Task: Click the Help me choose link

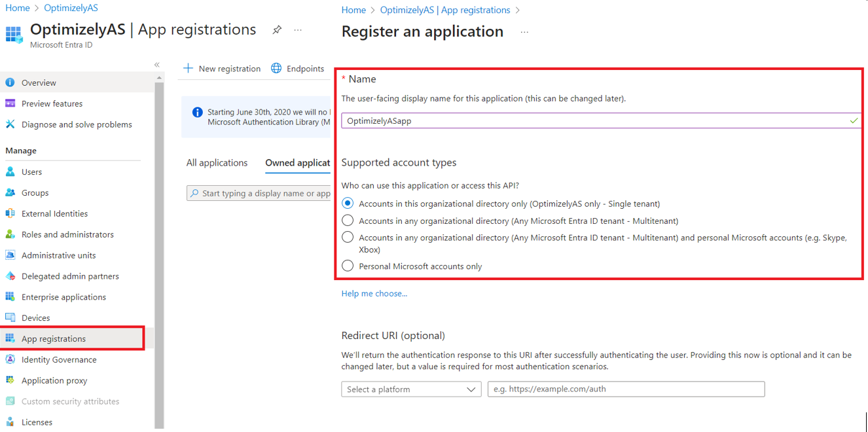Action: coord(374,293)
